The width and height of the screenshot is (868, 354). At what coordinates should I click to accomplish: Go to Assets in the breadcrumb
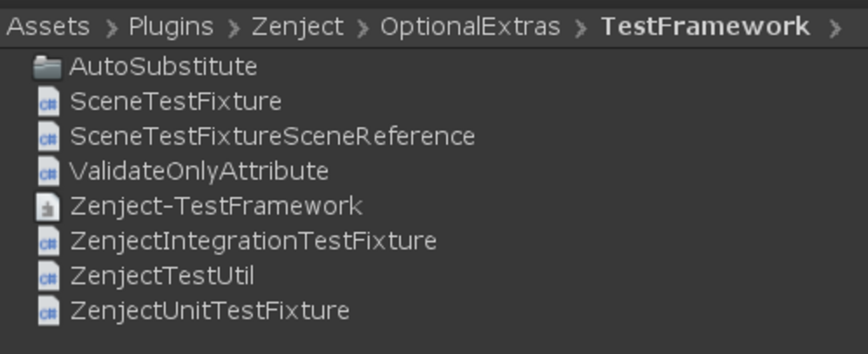coord(47,27)
